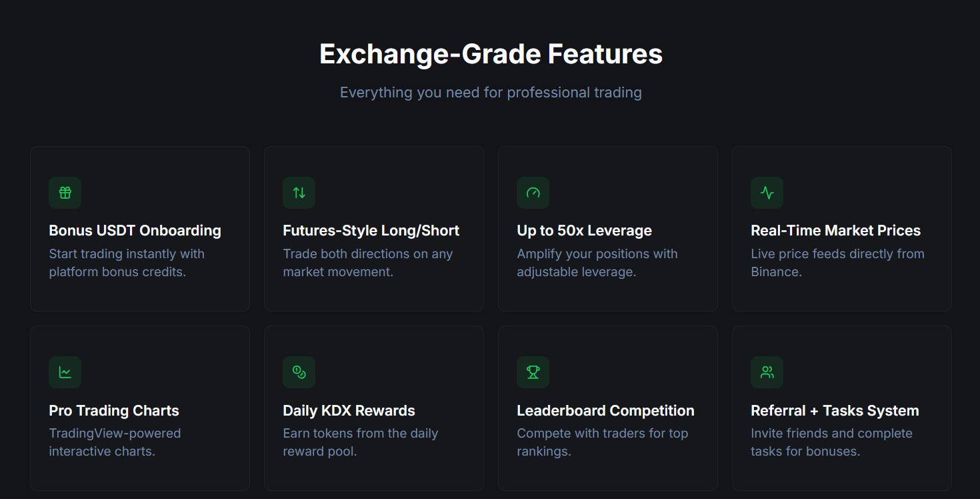The width and height of the screenshot is (980, 499).
Task: Open the Bonus USDT Onboarding card
Action: click(x=139, y=228)
